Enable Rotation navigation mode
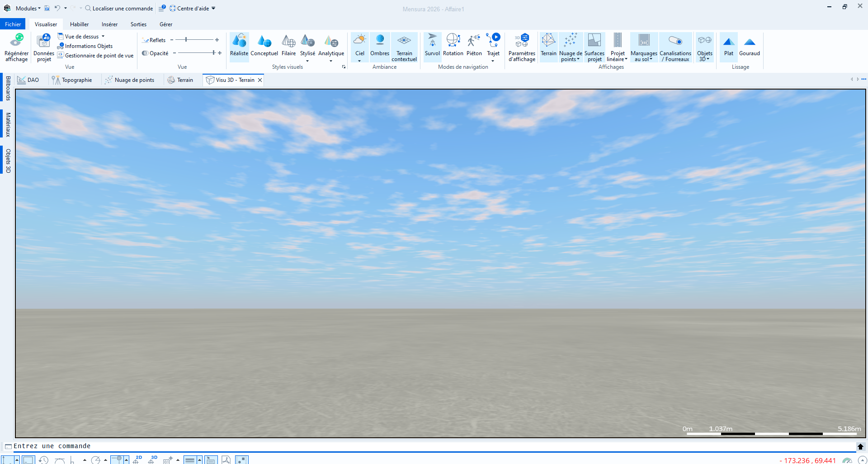Image resolution: width=868 pixels, height=464 pixels. tap(453, 47)
